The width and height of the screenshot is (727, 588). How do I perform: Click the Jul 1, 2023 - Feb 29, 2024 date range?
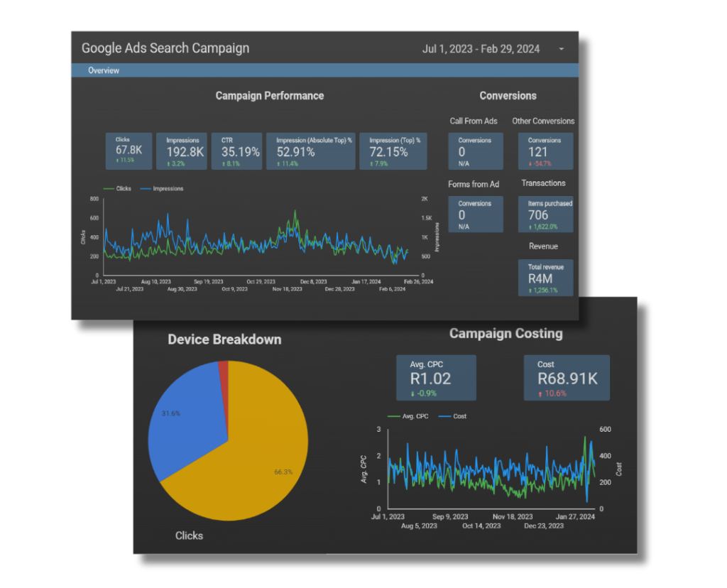(x=481, y=49)
